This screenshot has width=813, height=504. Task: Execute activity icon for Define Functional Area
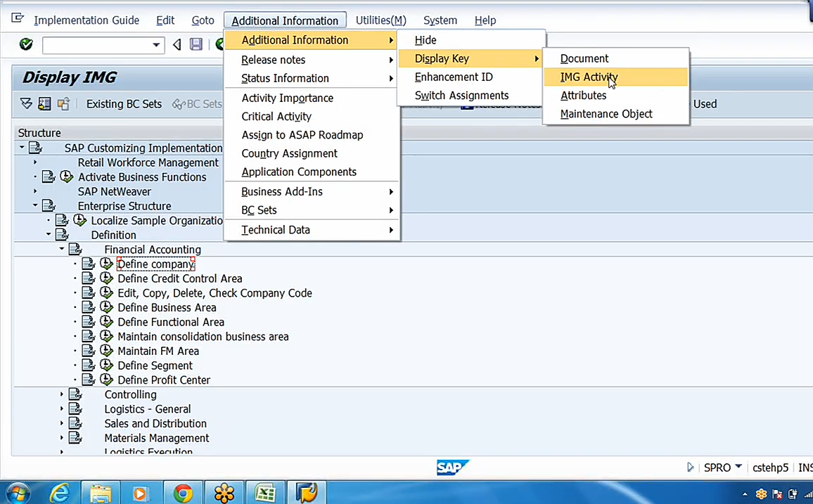106,322
